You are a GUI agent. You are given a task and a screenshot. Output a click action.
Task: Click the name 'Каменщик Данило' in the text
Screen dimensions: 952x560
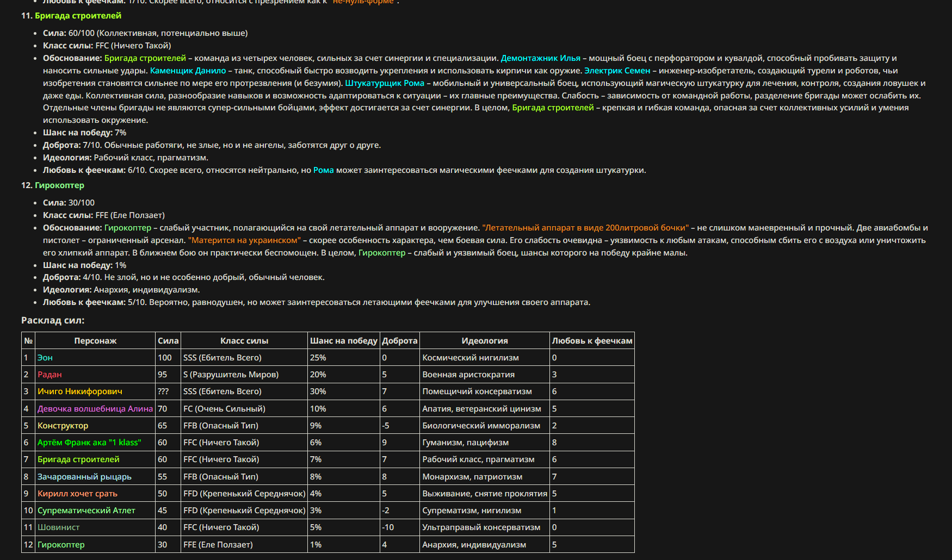(x=188, y=71)
